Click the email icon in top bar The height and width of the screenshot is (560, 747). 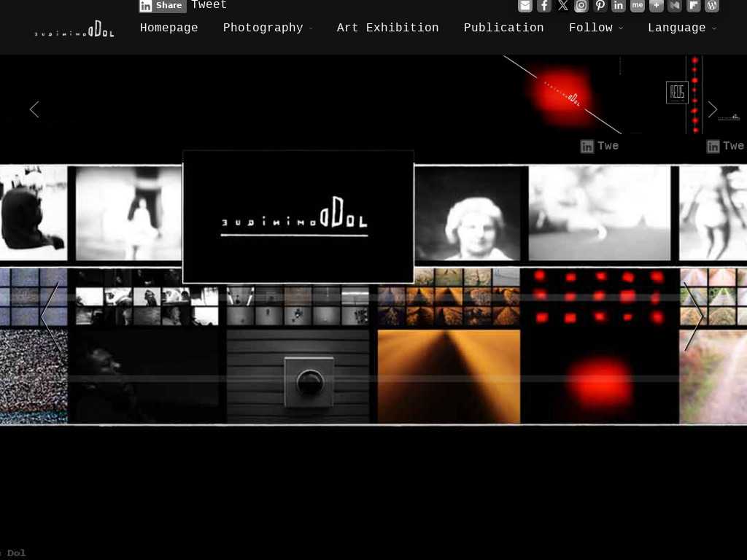point(525,6)
